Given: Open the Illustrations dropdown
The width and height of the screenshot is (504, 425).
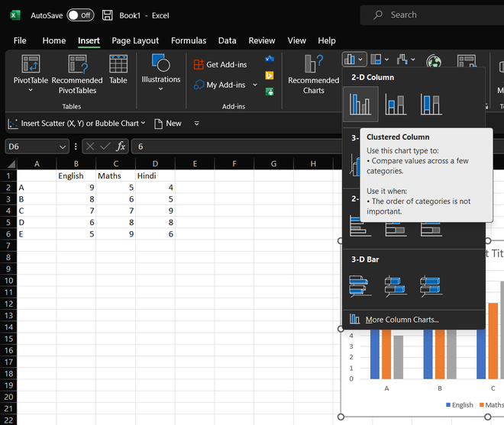Looking at the screenshot, I should coord(160,89).
